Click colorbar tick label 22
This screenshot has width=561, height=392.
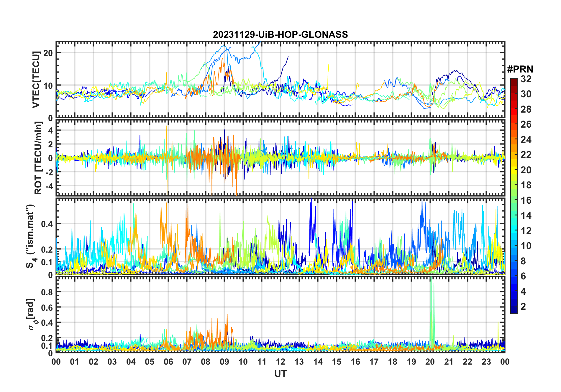pyautogui.click(x=526, y=155)
